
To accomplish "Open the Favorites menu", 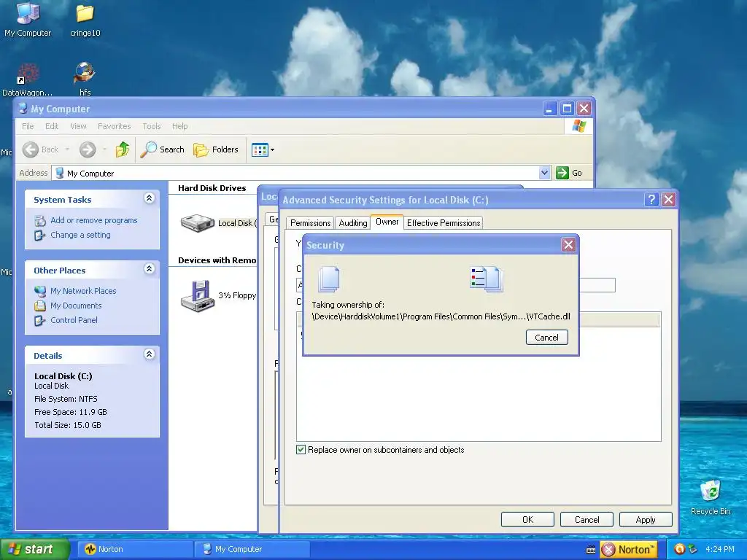I will tap(114, 126).
